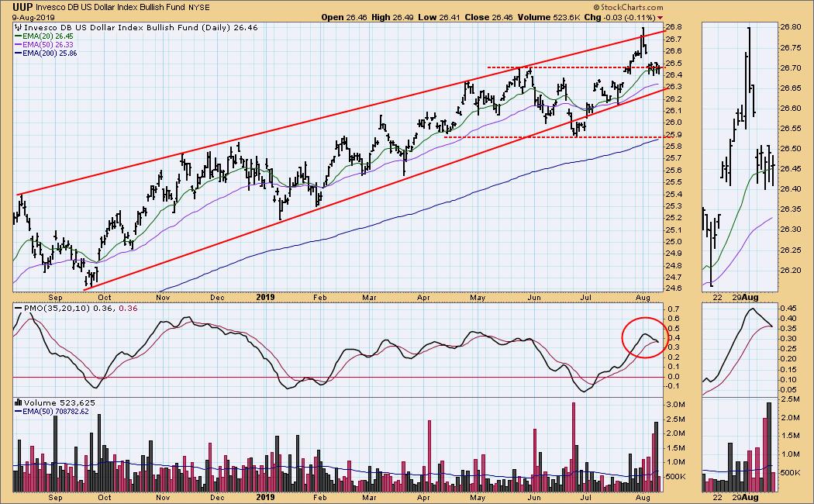Click the 2019 year marker under the price panel
Image resolution: width=814 pixels, height=504 pixels.
click(265, 296)
